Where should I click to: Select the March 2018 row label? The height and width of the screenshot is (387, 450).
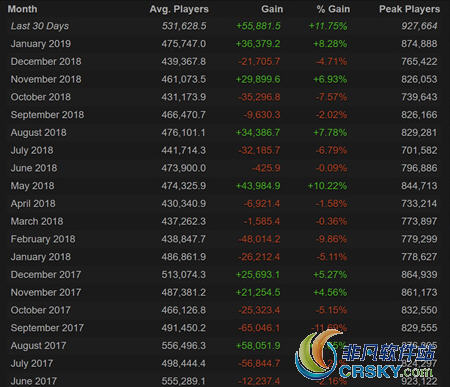tap(37, 221)
